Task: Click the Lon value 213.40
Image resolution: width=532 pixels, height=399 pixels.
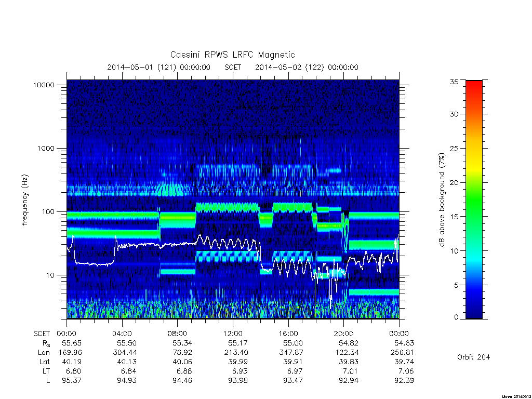Action: 236,353
